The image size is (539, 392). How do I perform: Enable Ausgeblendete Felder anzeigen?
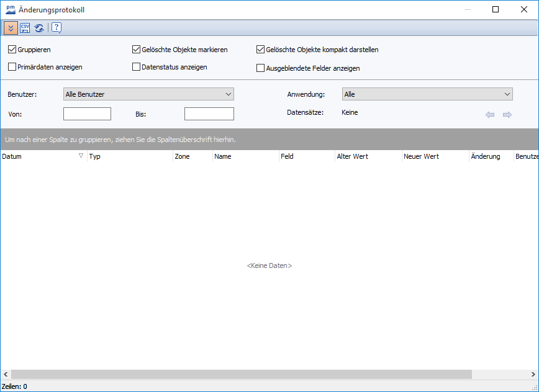(261, 68)
